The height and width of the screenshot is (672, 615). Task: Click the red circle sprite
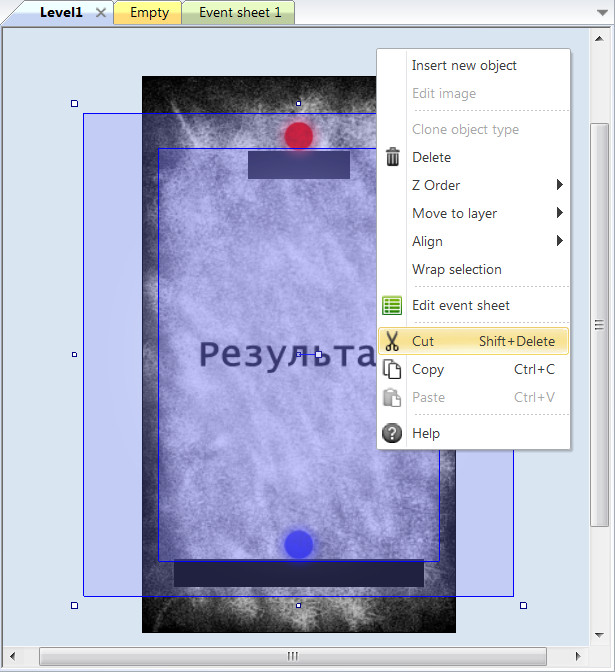point(299,135)
